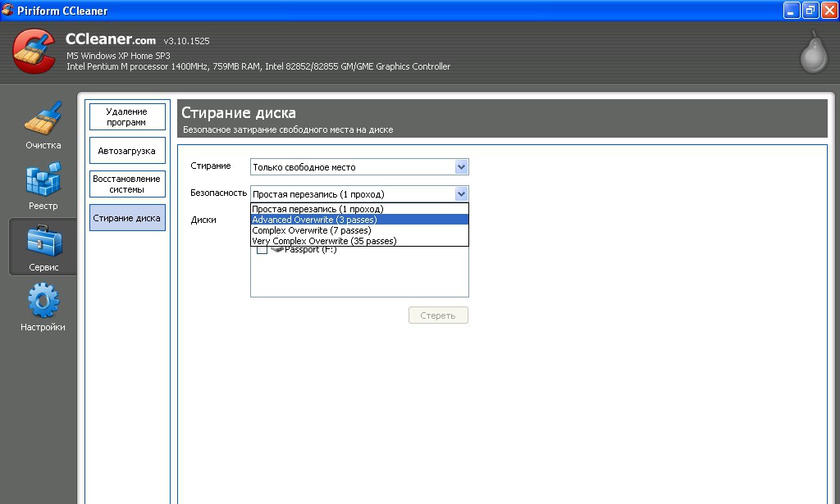Click the Стирание field label

pyautogui.click(x=211, y=166)
